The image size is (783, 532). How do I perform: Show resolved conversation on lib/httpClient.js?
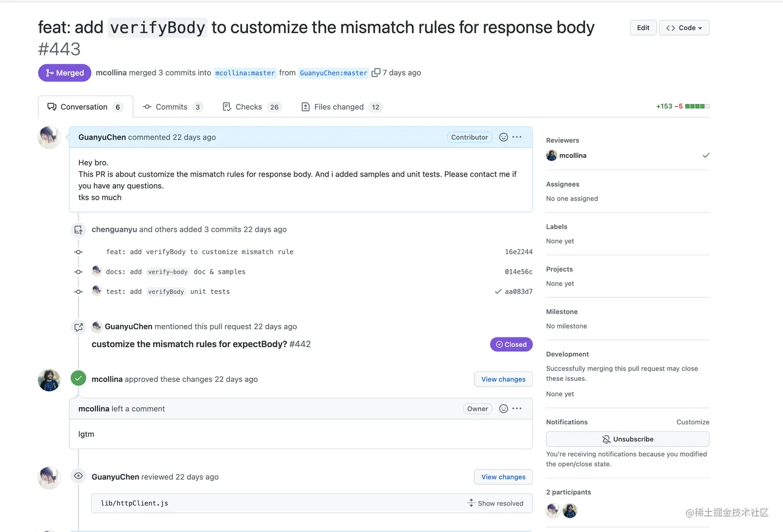click(x=496, y=504)
